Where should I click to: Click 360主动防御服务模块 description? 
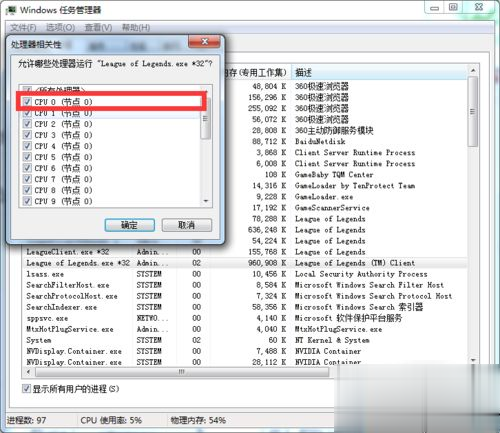pyautogui.click(x=334, y=130)
